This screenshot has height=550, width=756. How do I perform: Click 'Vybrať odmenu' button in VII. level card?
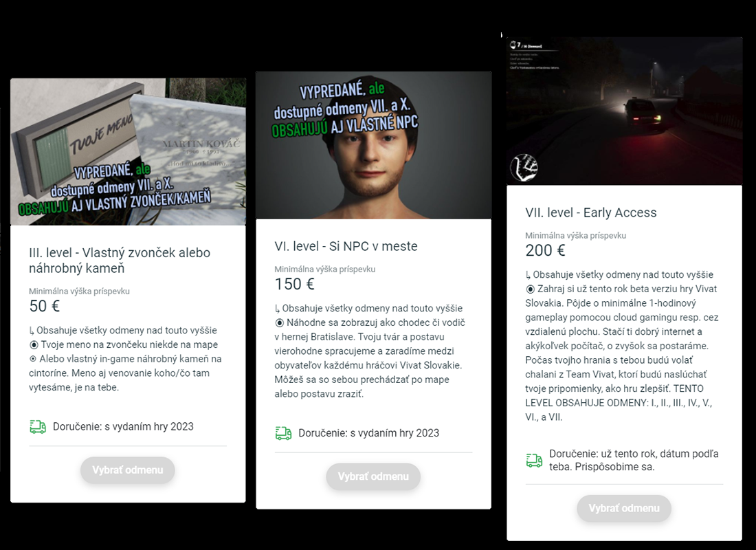tap(624, 509)
